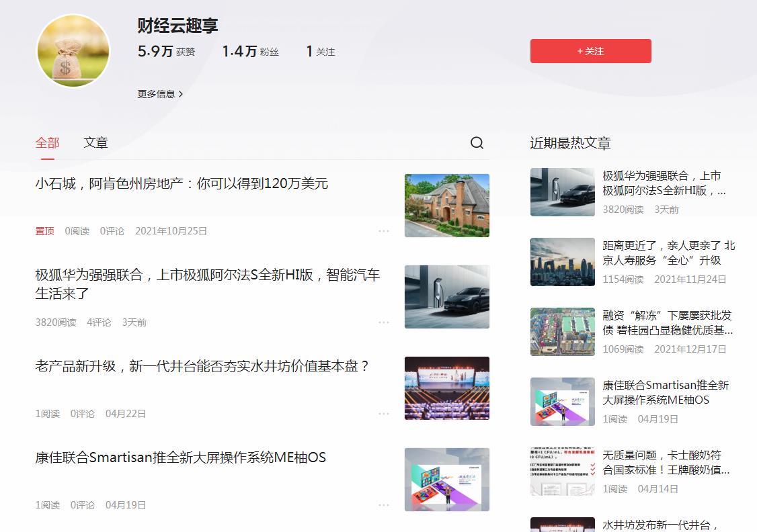Click 3820阅读 in main feed

click(x=56, y=322)
